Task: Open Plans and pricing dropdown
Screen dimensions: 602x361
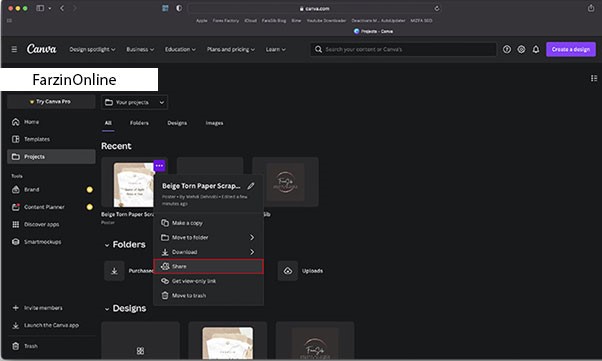Action: tap(231, 49)
